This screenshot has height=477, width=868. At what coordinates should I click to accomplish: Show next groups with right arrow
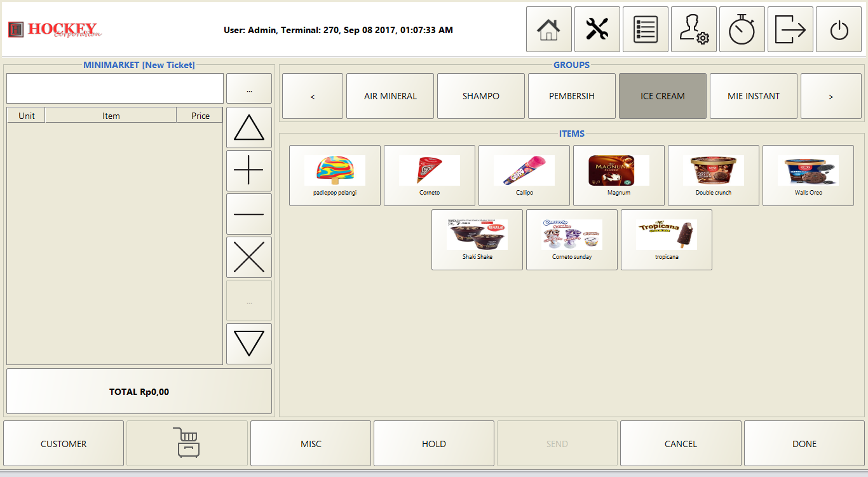[x=831, y=96]
